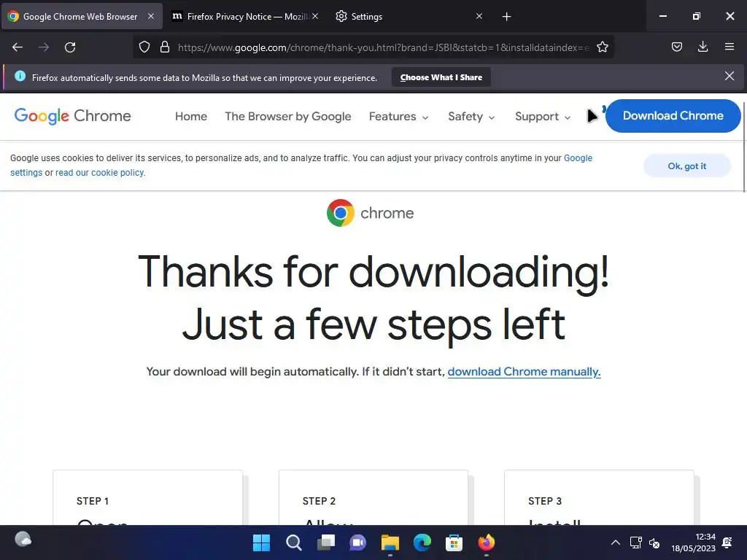This screenshot has width=747, height=560.
Task: Accept cookies with Ok, got it
Action: pyautogui.click(x=687, y=166)
